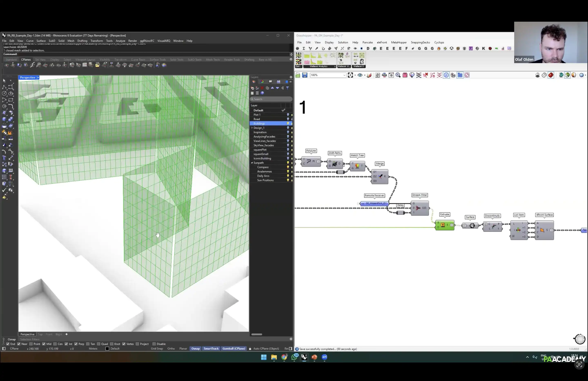
Task: Toggle visibility bulb of Buildings layer
Action: click(288, 123)
